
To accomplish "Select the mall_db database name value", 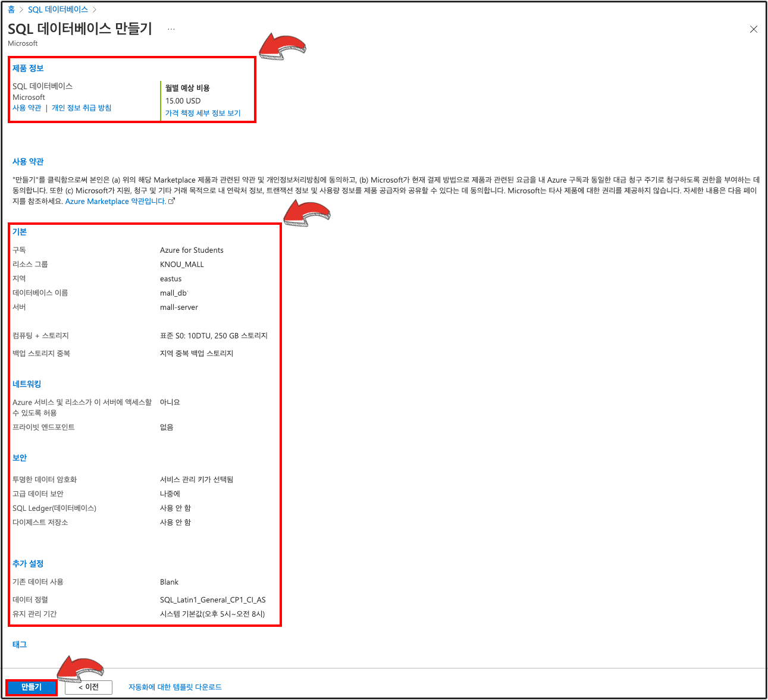I will [x=174, y=293].
